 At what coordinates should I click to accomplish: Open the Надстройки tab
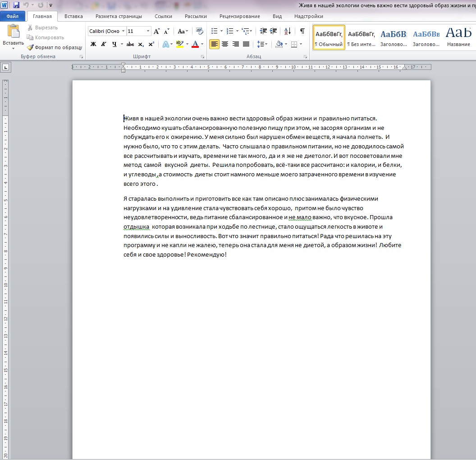pyautogui.click(x=309, y=16)
